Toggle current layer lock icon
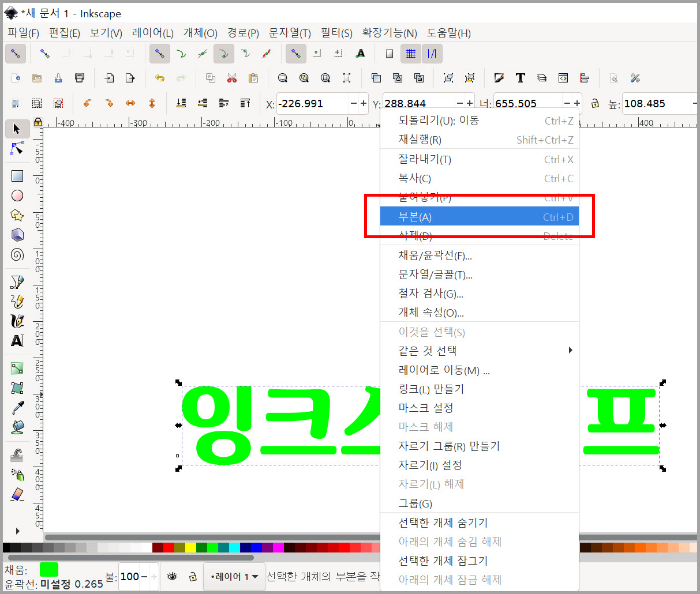Image resolution: width=700 pixels, height=594 pixels. pos(193,576)
